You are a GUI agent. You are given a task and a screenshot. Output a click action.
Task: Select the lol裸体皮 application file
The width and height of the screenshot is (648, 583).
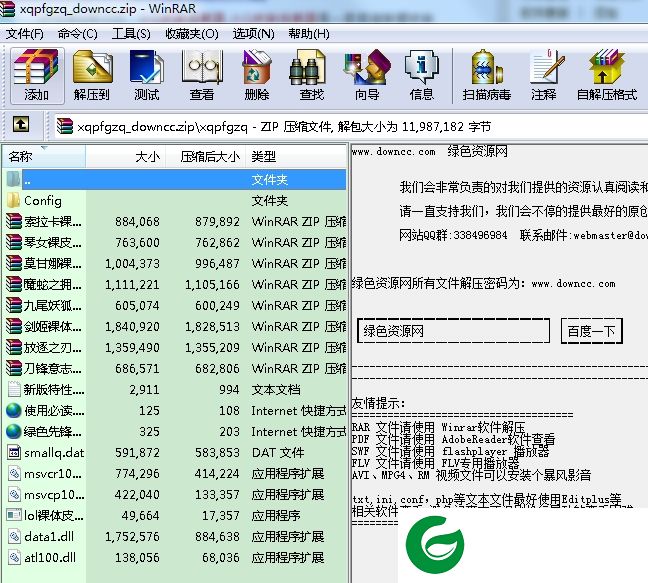(x=175, y=516)
